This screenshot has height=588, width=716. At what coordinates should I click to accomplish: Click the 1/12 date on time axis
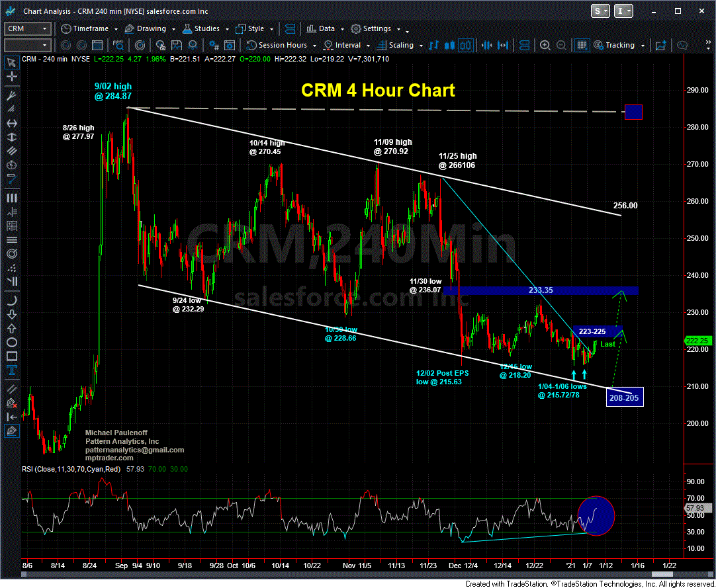[605, 565]
